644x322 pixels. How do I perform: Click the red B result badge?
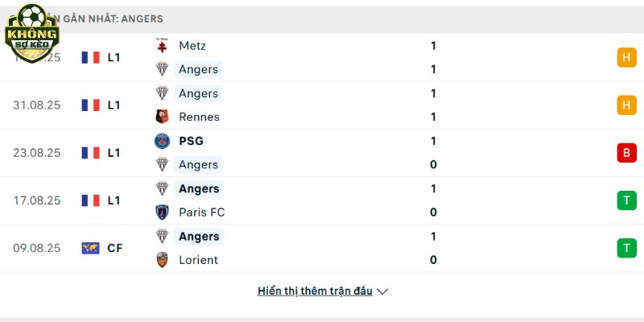626,153
